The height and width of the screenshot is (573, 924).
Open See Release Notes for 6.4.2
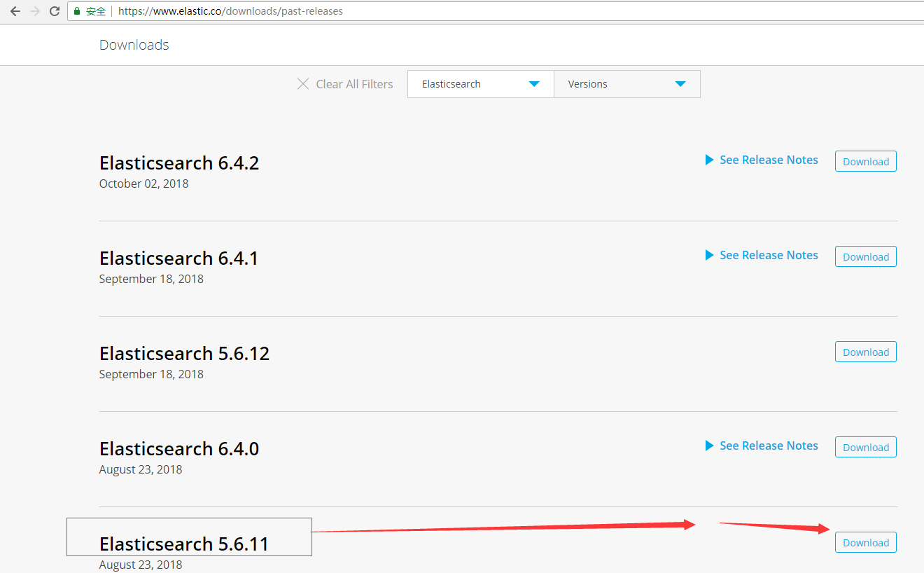coord(769,160)
